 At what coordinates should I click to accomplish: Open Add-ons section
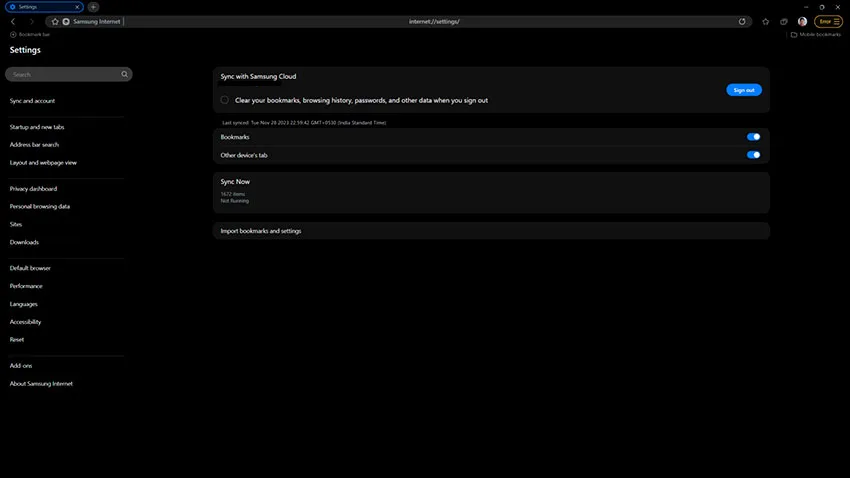21,366
